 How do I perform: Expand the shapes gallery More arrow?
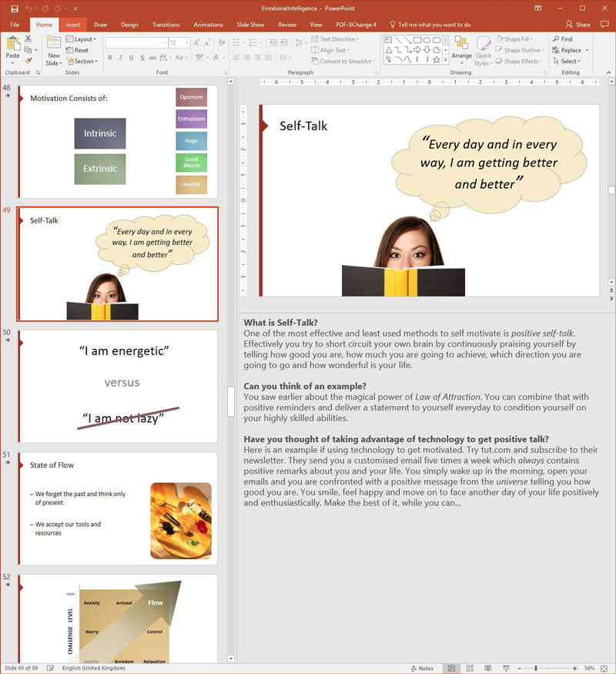click(446, 60)
